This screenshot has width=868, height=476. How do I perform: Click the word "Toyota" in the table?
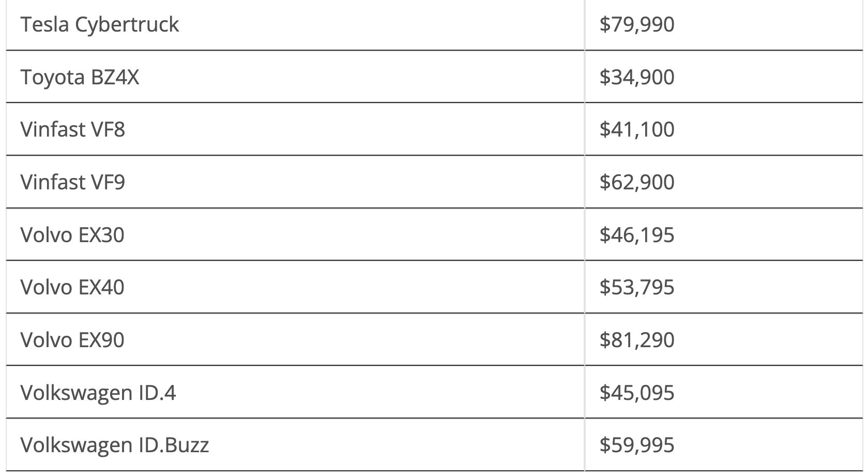click(52, 78)
